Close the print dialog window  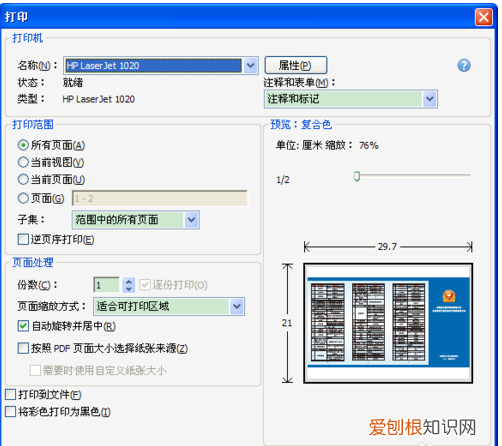pyautogui.click(x=484, y=17)
